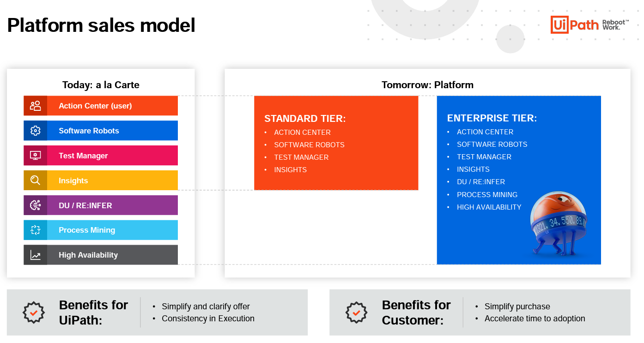Click the Tomorrow: Platform heading
The image size is (644, 343).
427,85
